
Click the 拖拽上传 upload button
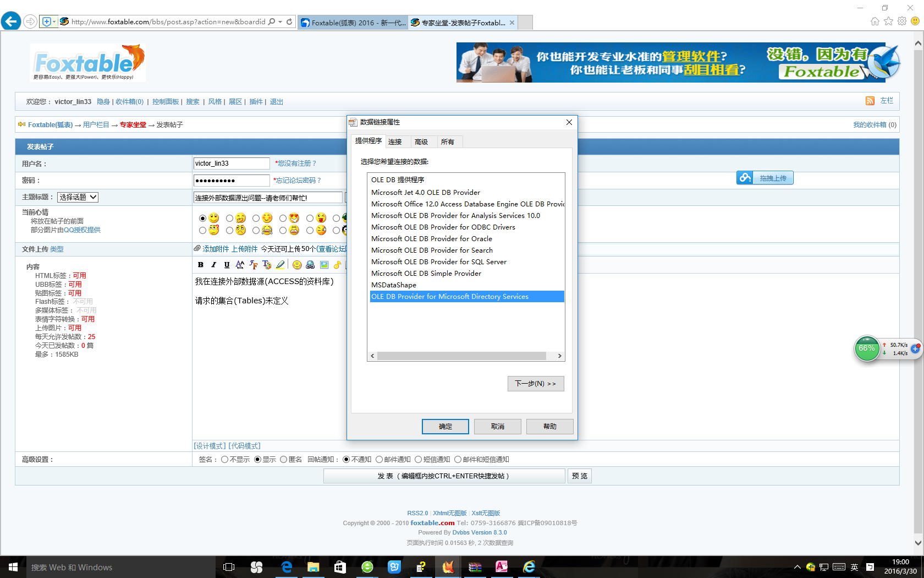coord(765,178)
